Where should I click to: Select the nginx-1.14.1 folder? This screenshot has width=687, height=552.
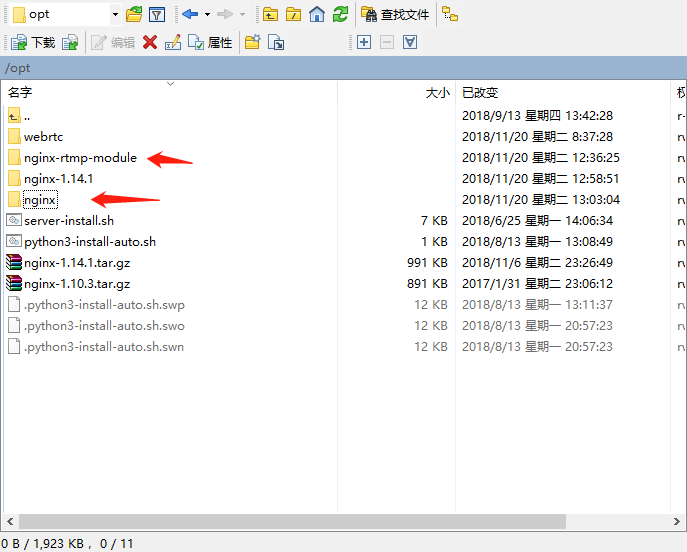pos(50,179)
